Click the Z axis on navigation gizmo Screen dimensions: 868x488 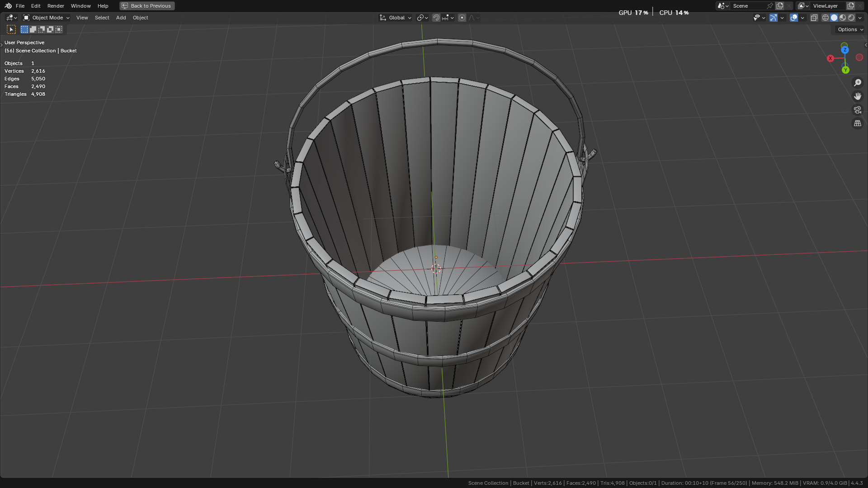pyautogui.click(x=845, y=50)
